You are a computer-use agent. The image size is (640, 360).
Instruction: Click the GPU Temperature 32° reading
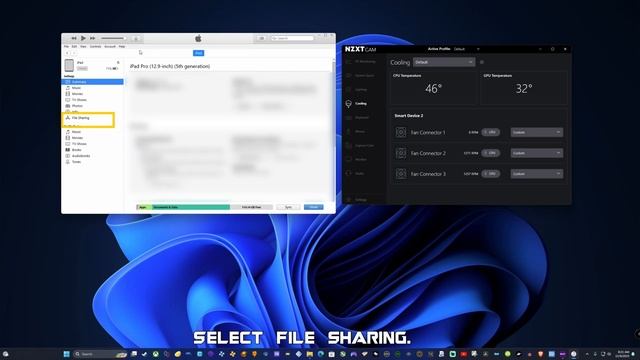click(x=524, y=89)
